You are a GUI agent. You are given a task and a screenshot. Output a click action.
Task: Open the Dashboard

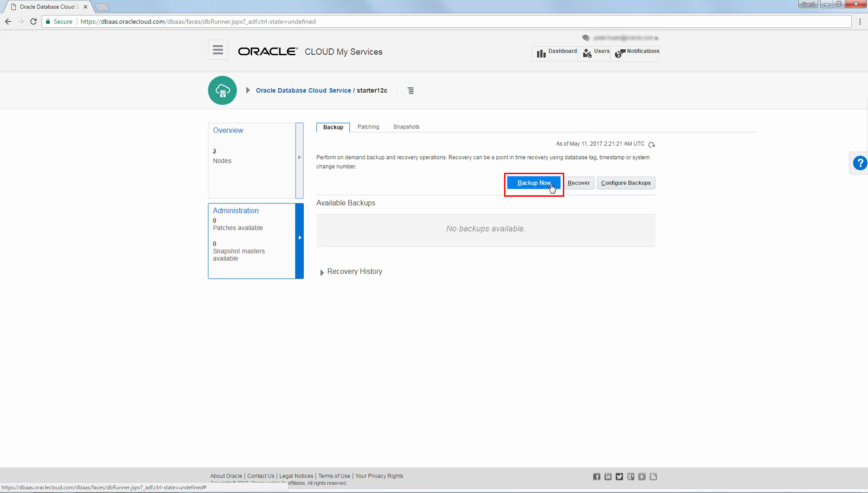[x=557, y=53]
